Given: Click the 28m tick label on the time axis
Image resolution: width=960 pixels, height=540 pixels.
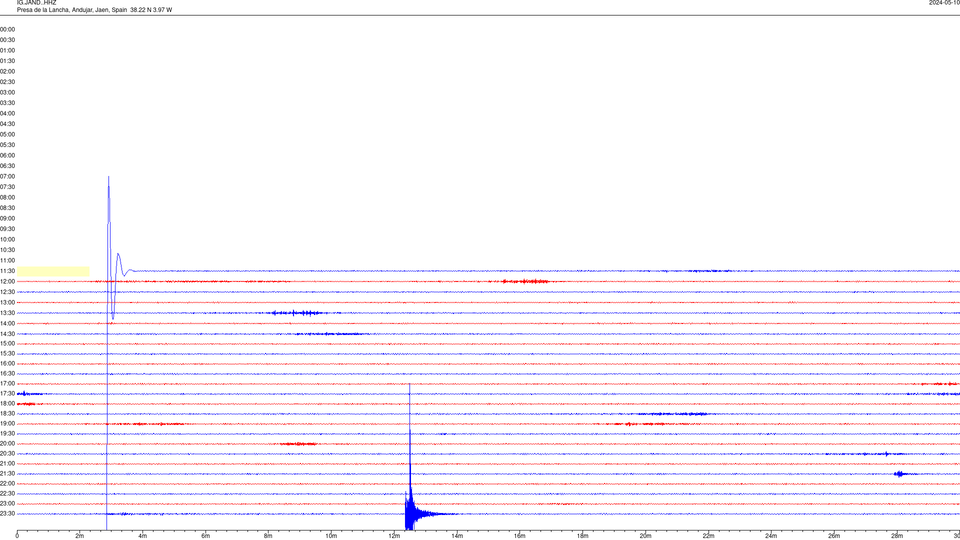Looking at the screenshot, I should 897,536.
